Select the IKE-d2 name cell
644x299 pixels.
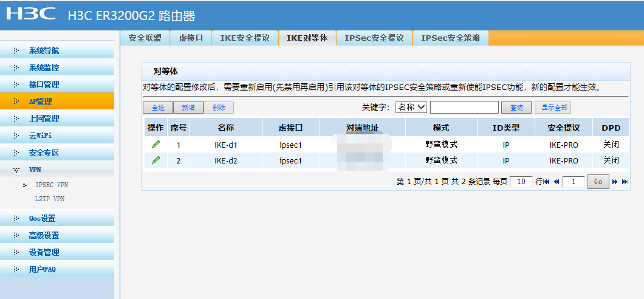[226, 160]
